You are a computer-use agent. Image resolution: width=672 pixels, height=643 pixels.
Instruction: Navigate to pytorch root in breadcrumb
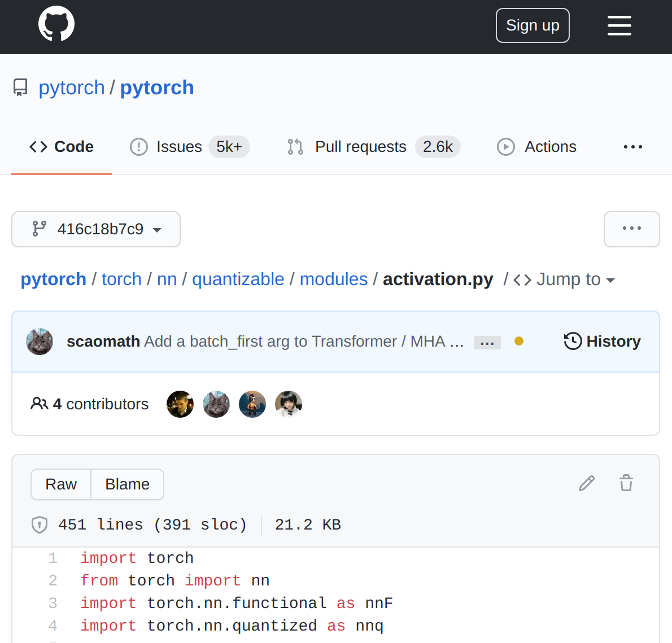(54, 279)
